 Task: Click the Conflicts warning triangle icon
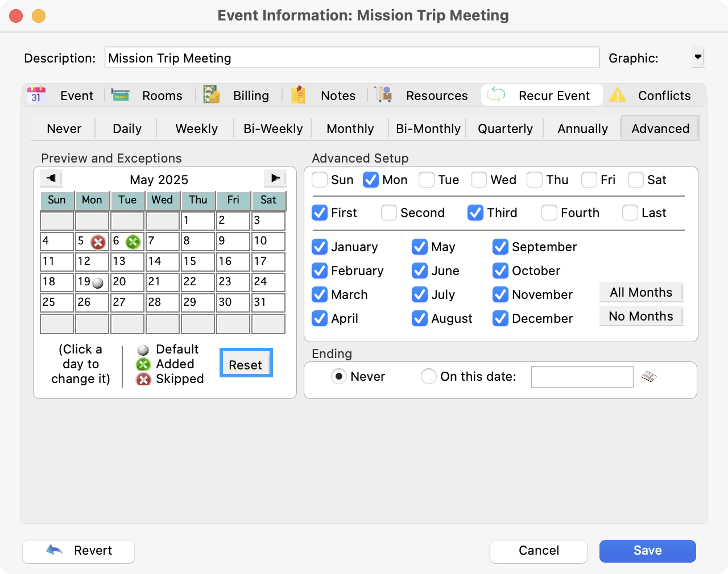pyautogui.click(x=618, y=95)
